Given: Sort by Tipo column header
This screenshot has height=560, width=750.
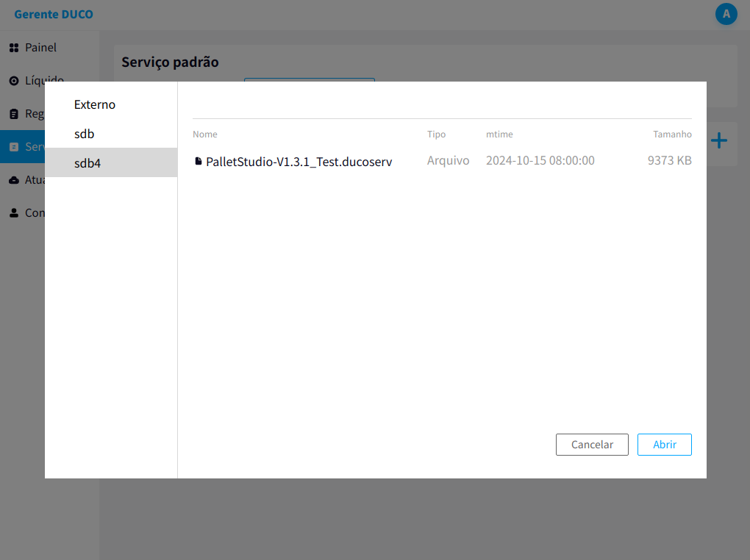Looking at the screenshot, I should coord(436,134).
